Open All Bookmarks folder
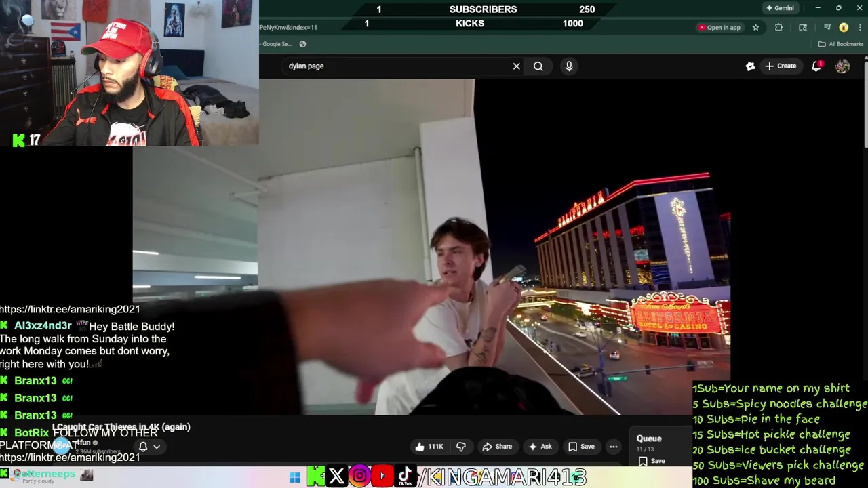Image resolution: width=868 pixels, height=488 pixels. click(840, 44)
